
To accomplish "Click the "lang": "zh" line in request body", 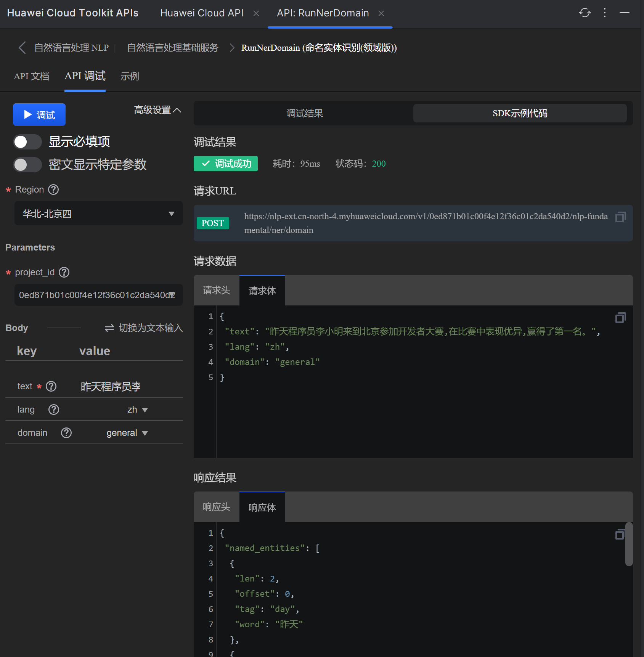I will pos(257,347).
